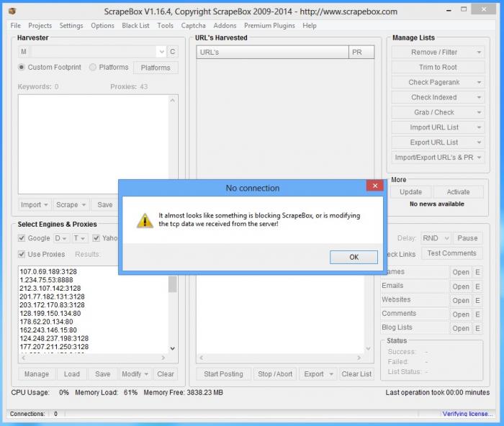The image size is (504, 426).
Task: Click the Start Posting button
Action: [223, 374]
